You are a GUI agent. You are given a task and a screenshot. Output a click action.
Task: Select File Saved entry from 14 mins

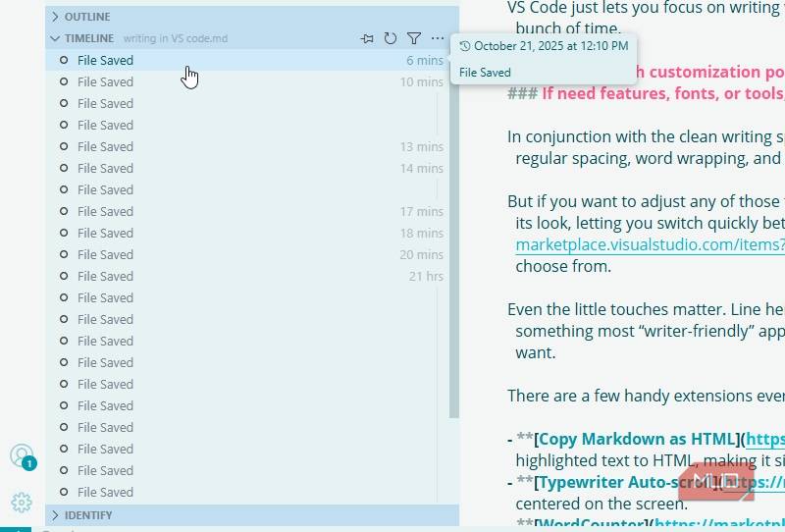[x=247, y=168]
